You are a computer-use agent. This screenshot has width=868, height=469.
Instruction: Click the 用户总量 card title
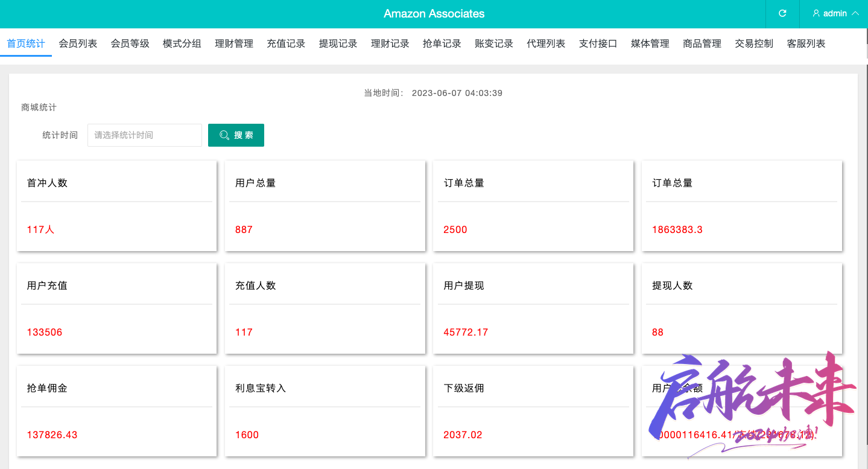[x=255, y=183]
